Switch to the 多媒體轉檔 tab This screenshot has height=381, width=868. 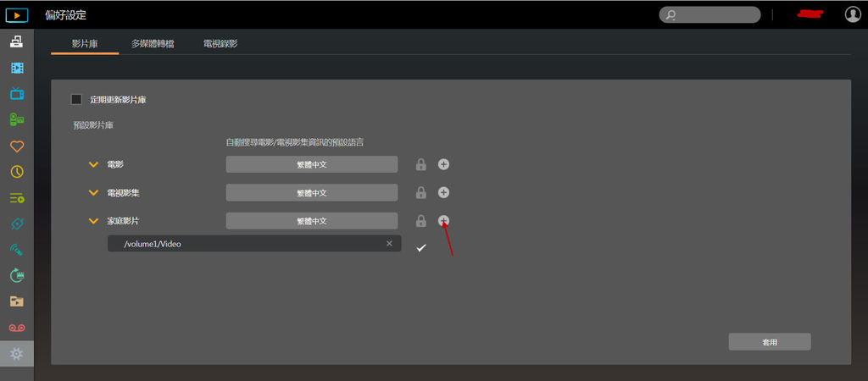(153, 44)
